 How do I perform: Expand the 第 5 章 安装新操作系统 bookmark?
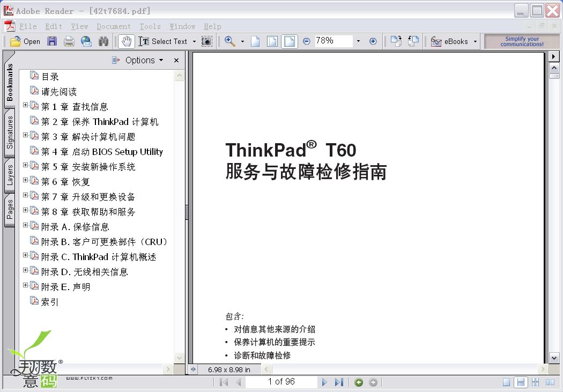[26, 165]
